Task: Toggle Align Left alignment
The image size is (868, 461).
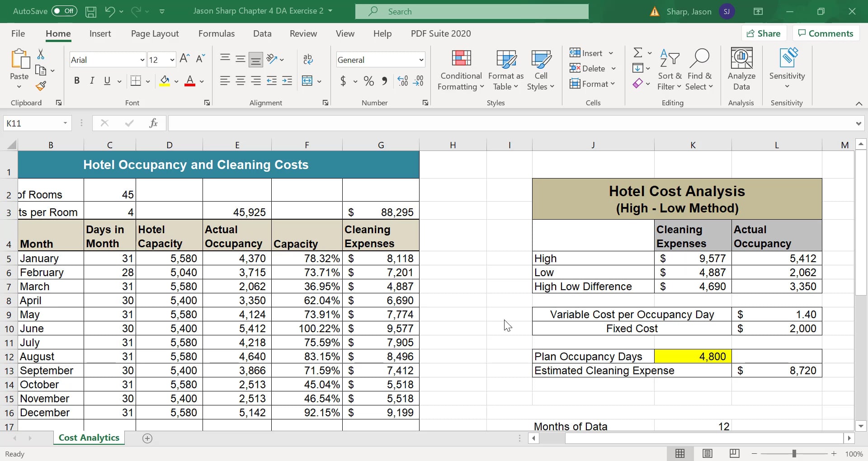Action: 225,81
